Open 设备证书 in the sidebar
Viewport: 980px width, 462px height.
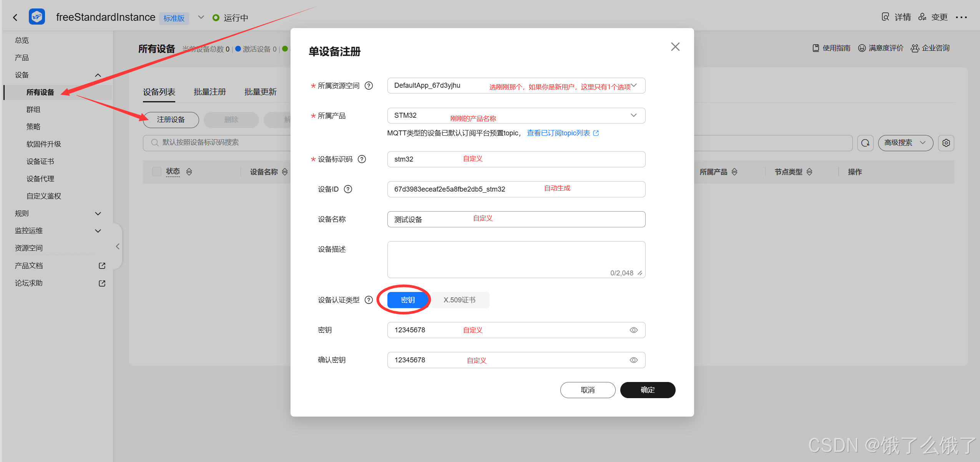click(x=40, y=162)
